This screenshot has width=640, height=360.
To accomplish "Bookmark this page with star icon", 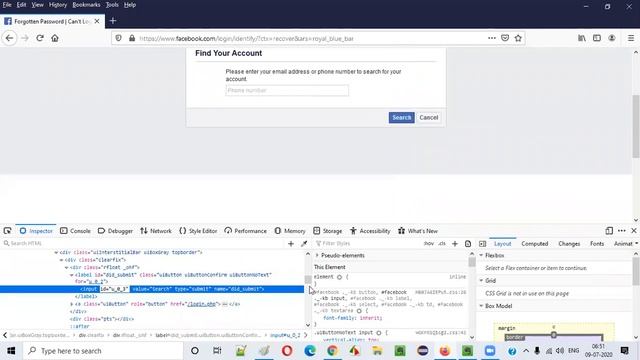I will 518,38.
